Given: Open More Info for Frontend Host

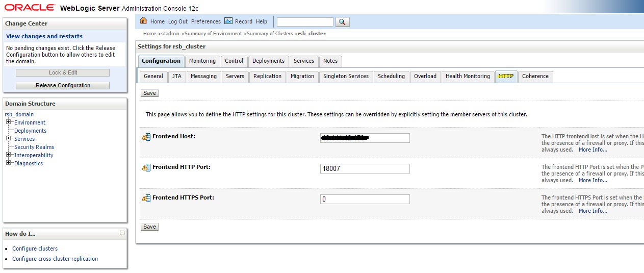Looking at the screenshot, I should (x=593, y=150).
